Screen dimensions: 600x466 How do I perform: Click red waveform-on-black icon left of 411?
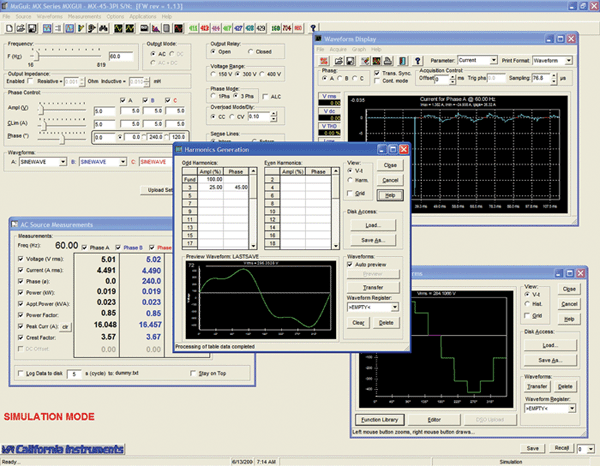[x=178, y=28]
